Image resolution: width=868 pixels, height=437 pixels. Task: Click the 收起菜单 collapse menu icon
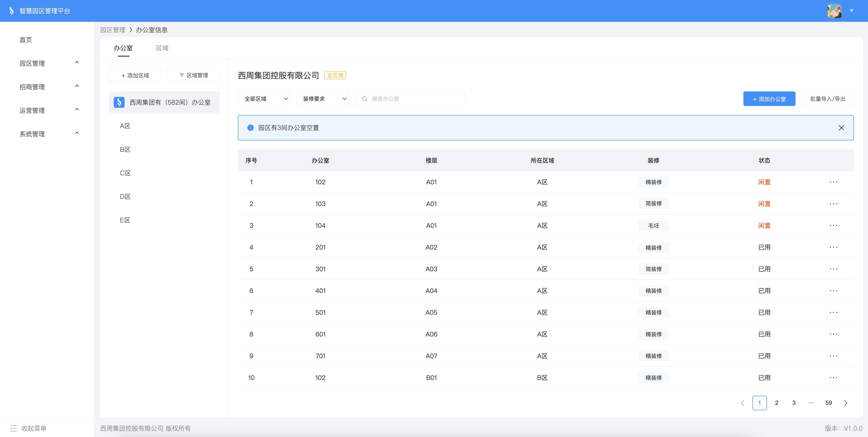14,428
